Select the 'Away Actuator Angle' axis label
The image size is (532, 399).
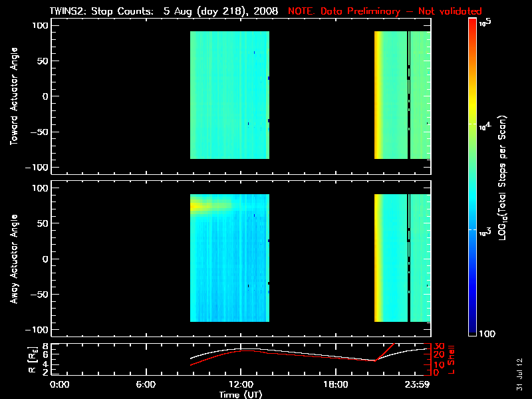pyautogui.click(x=14, y=259)
